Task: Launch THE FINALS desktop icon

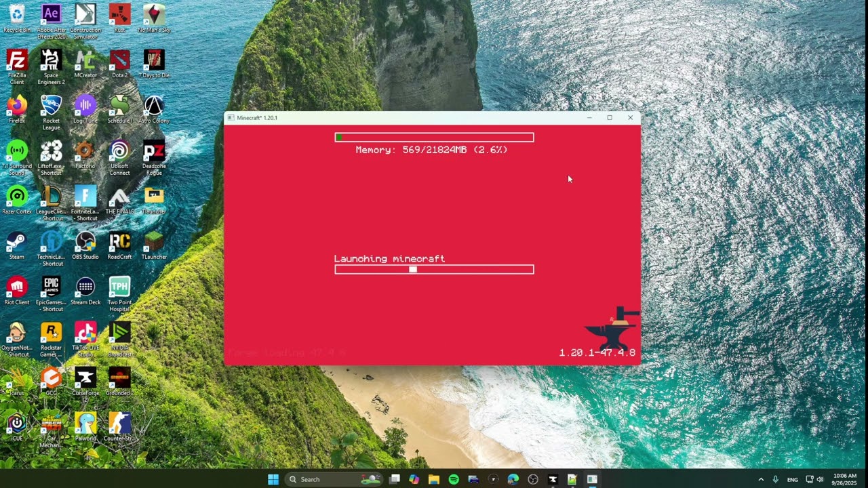Action: [x=119, y=200]
